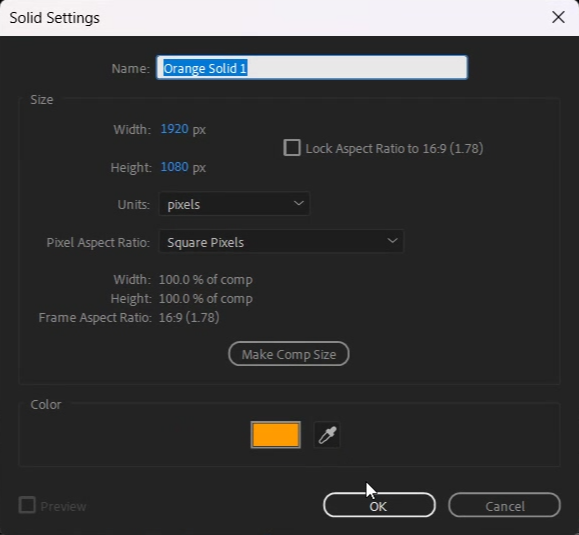Open the orange color swatch picker
579x535 pixels.
pyautogui.click(x=275, y=435)
